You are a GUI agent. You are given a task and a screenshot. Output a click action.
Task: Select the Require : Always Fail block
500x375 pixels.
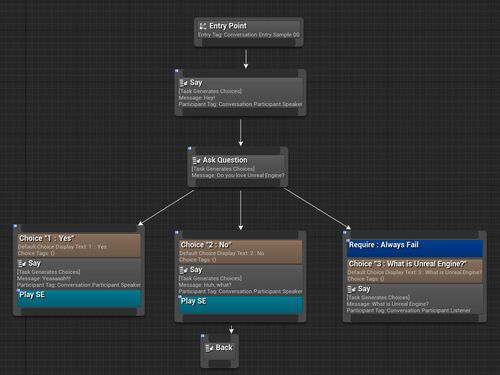415,248
